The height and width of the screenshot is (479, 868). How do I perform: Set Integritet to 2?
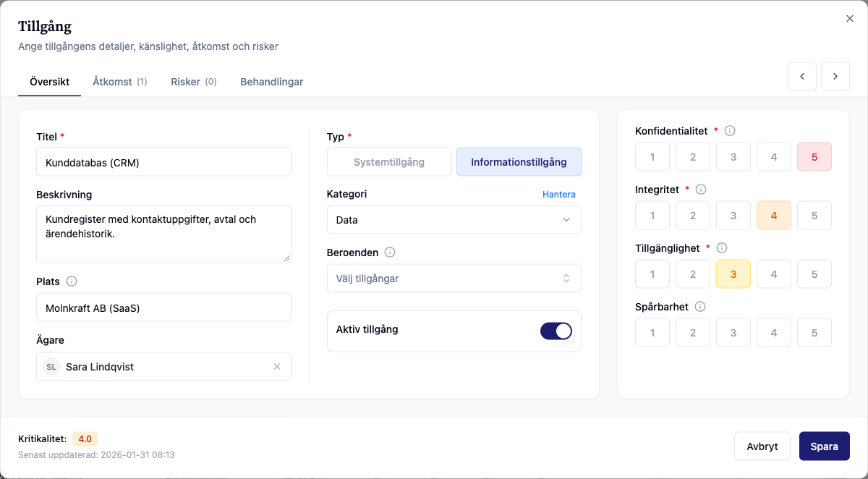[693, 216]
